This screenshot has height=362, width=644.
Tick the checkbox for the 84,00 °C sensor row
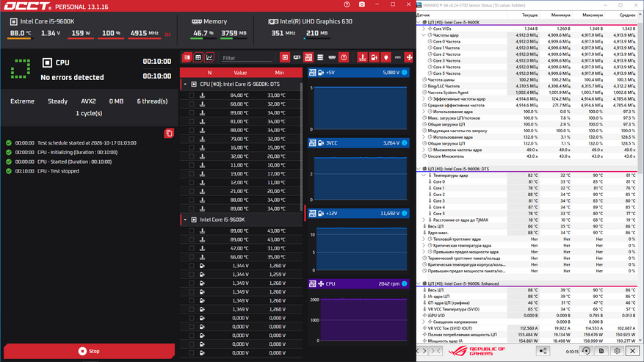coord(192,95)
